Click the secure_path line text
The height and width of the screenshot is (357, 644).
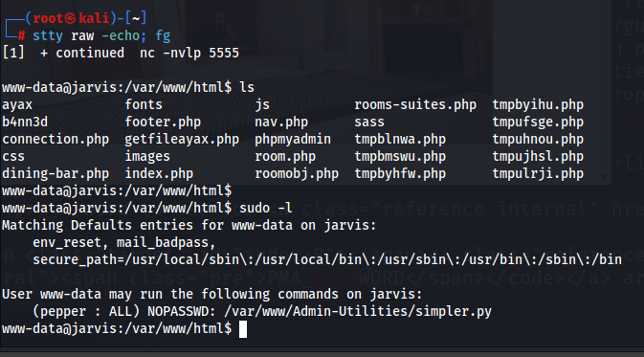coord(327,259)
